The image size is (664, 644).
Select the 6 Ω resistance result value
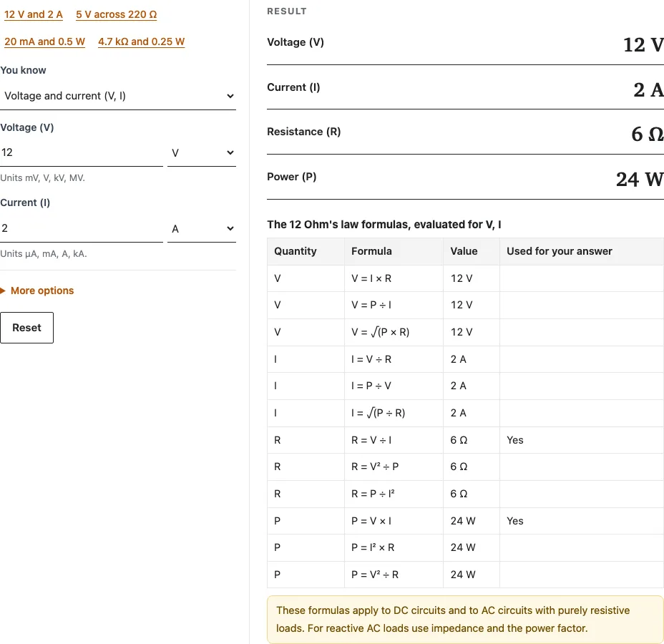[x=647, y=135]
